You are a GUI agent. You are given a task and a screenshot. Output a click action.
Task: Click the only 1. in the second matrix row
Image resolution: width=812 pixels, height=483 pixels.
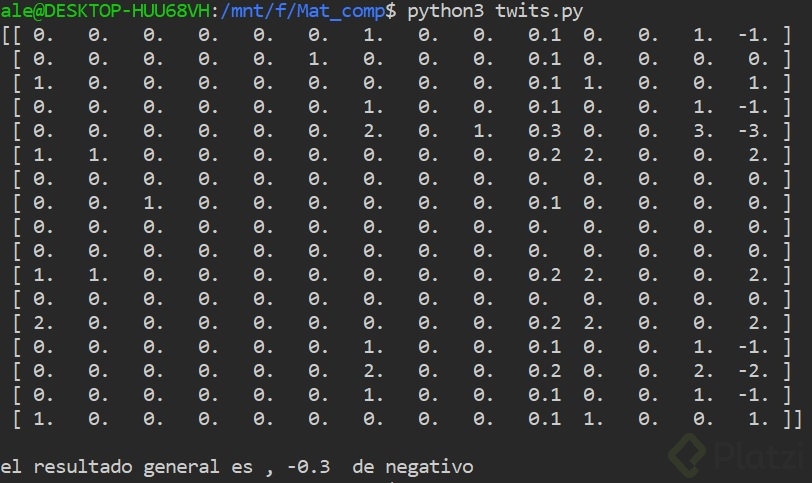tap(318, 61)
